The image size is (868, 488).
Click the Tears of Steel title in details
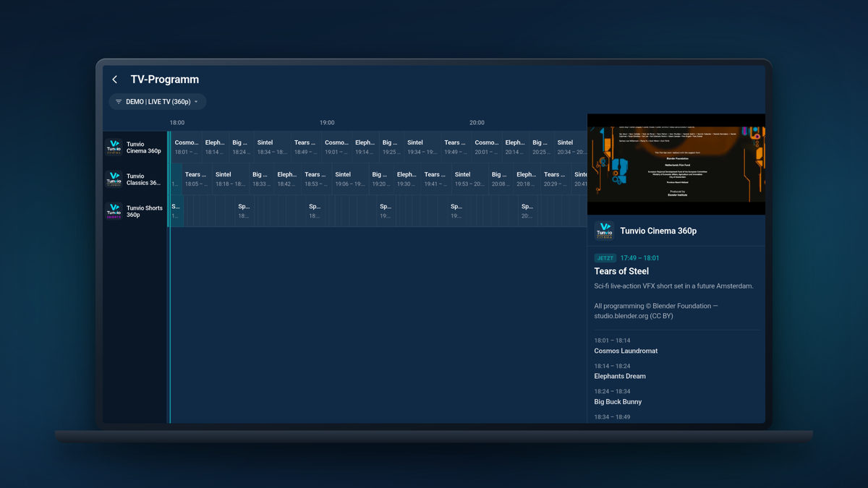pyautogui.click(x=621, y=271)
